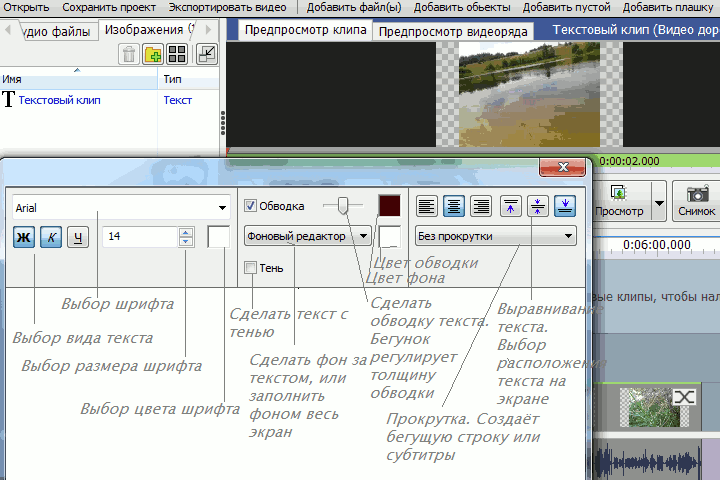Click the trash delete icon in media panel
Screen dimensions: 720x480
click(x=129, y=54)
